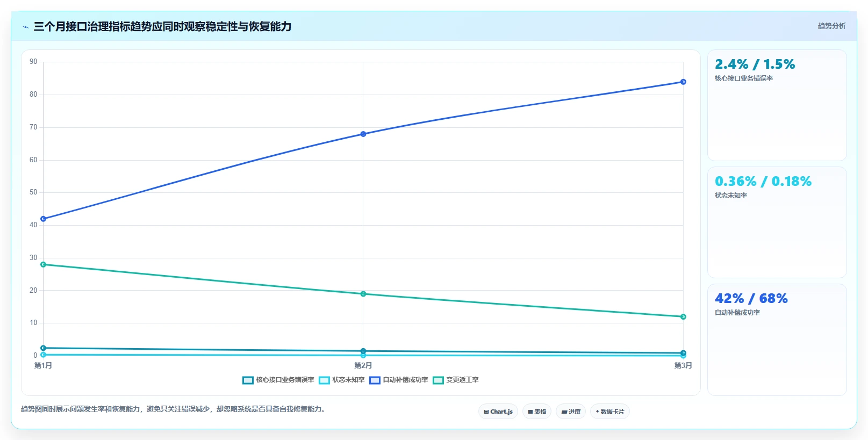The width and height of the screenshot is (868, 440).
Task: Click the 趋势分析 label in header
Action: (x=831, y=26)
